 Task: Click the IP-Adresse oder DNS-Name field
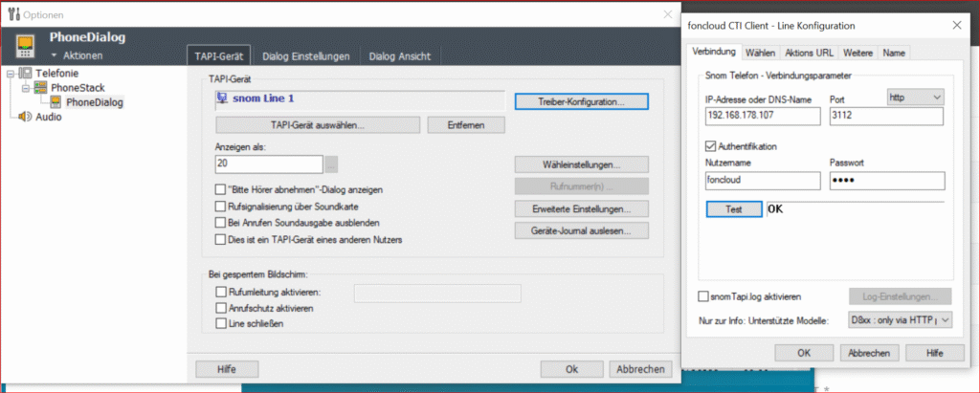coord(763,116)
